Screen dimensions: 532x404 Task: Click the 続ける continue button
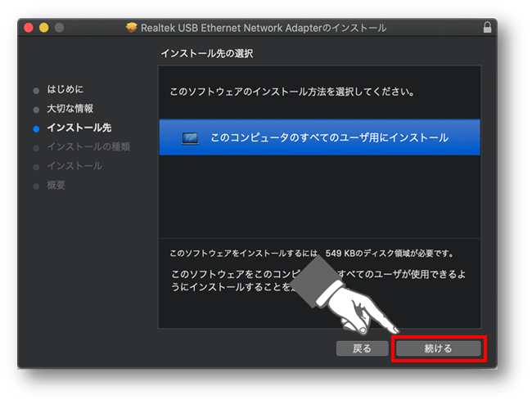439,348
